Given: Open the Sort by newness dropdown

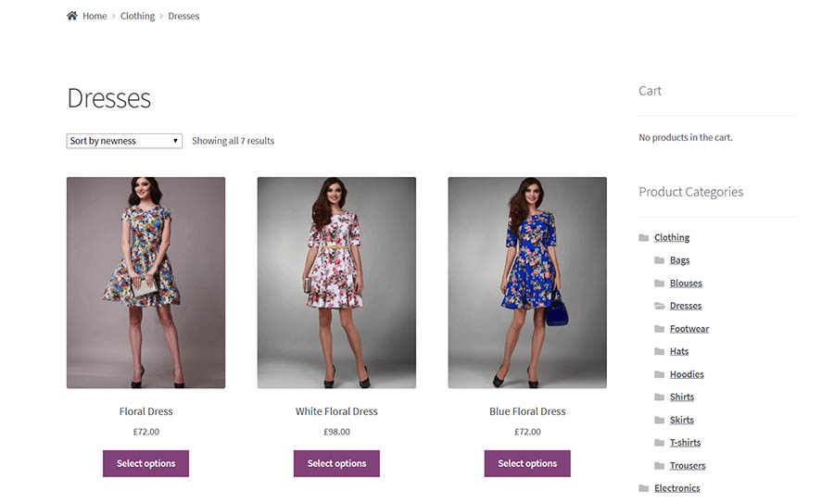Looking at the screenshot, I should click(x=124, y=141).
